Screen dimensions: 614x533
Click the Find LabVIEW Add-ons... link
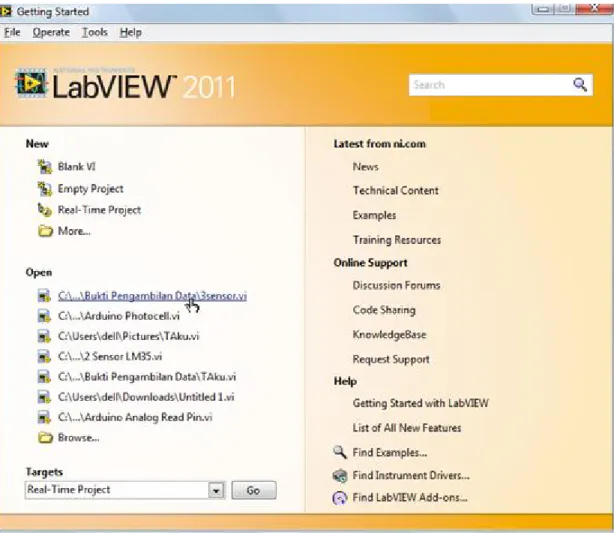(410, 498)
